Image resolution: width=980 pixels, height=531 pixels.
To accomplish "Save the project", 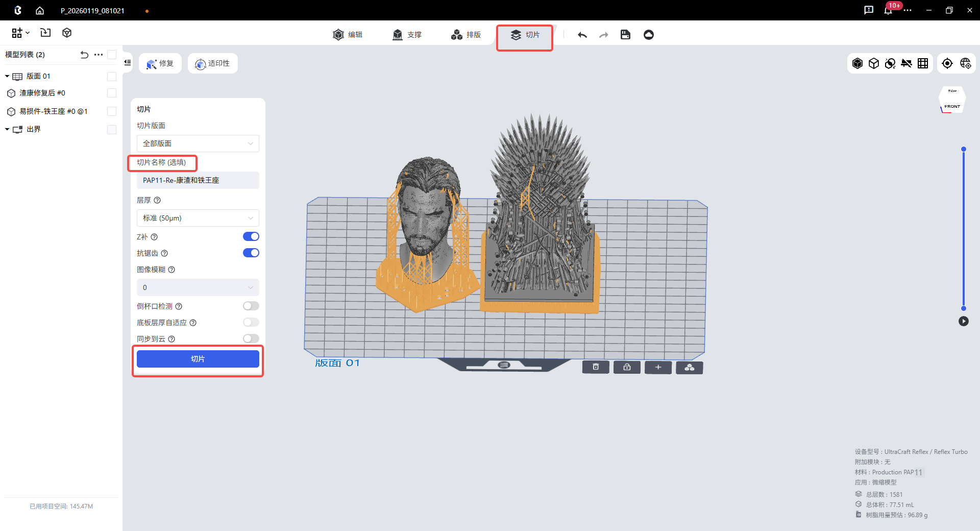I will tap(625, 35).
